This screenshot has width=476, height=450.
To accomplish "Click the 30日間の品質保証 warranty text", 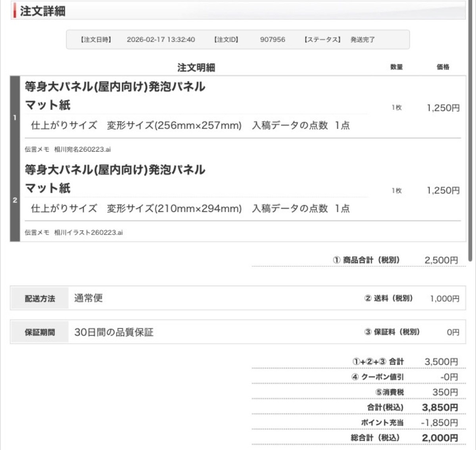I will 114,332.
